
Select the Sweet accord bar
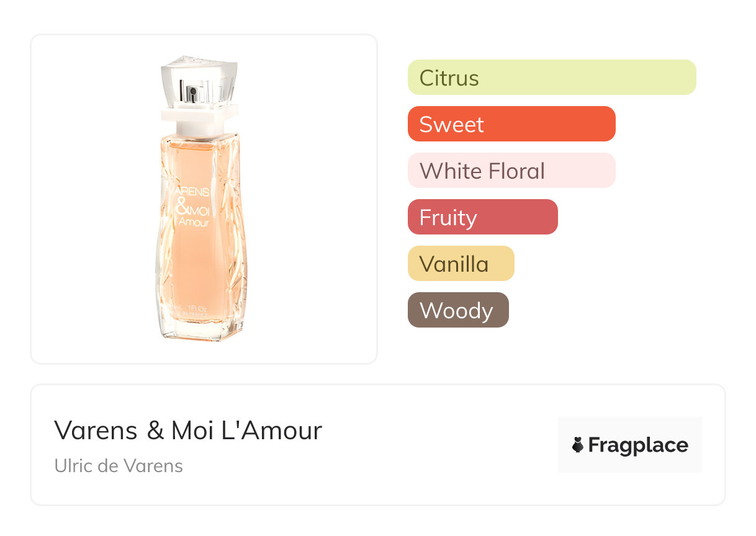click(511, 124)
